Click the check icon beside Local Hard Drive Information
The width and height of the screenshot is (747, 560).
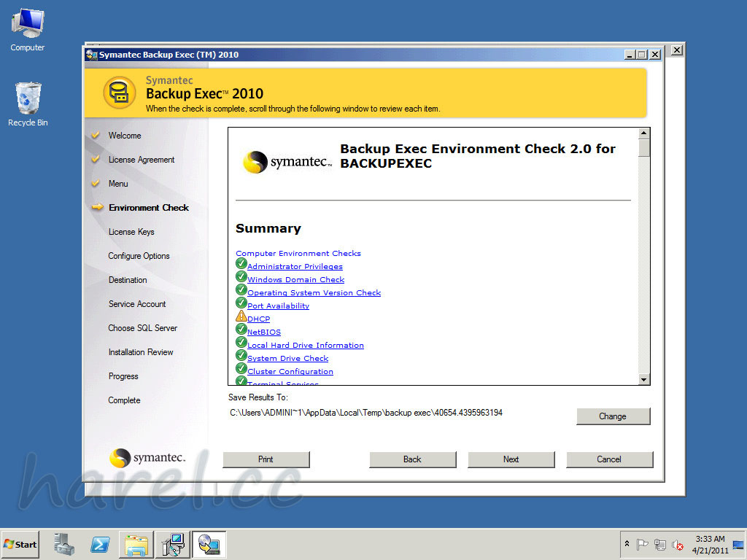pyautogui.click(x=241, y=343)
